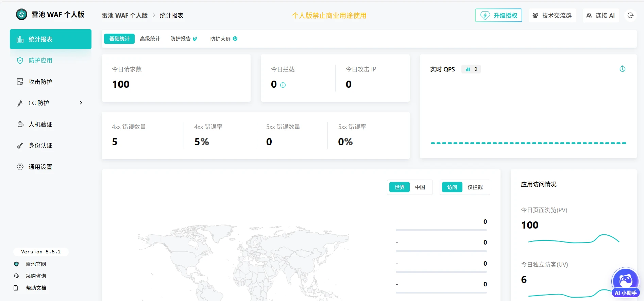
Task: Switch map scope to 中国
Action: [x=420, y=187]
